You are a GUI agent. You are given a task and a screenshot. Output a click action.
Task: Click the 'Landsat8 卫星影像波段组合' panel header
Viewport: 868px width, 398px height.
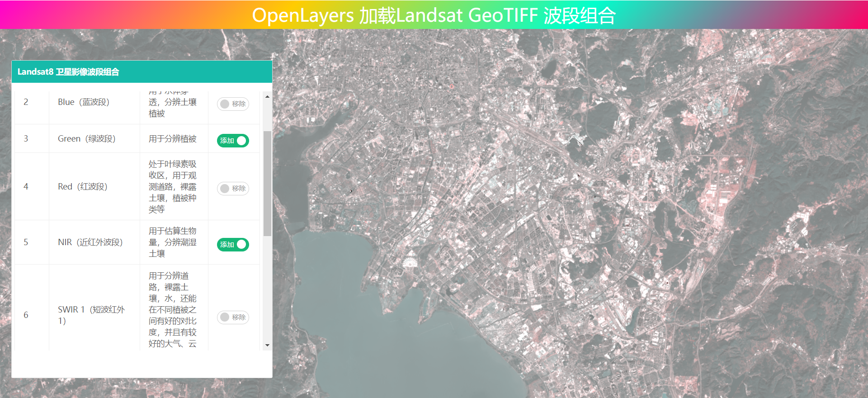coord(142,72)
